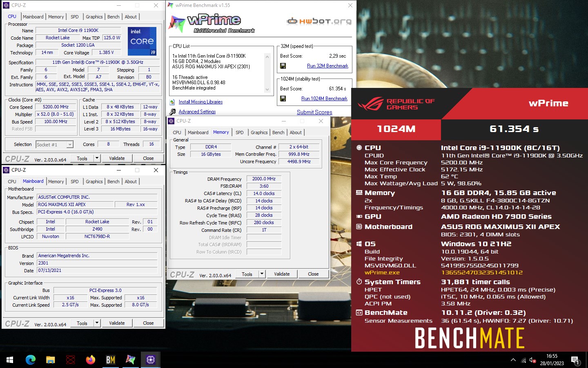Click Close in Memory CPU-Z window
The width and height of the screenshot is (588, 368).
tap(313, 274)
